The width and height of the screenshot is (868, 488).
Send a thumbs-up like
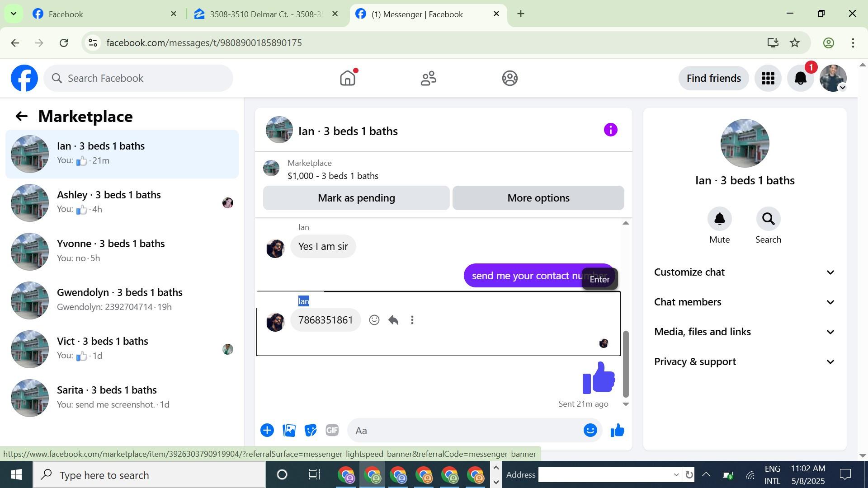(x=617, y=430)
